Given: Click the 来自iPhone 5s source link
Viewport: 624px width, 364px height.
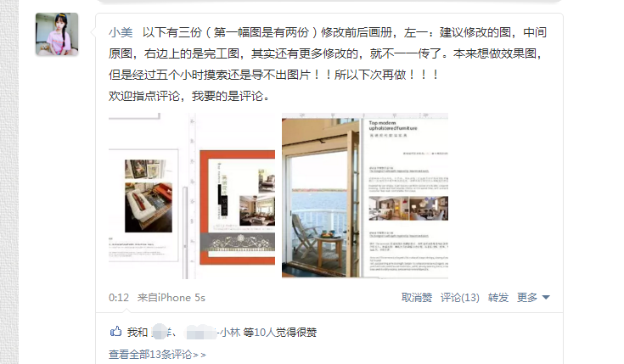Looking at the screenshot, I should (171, 298).
